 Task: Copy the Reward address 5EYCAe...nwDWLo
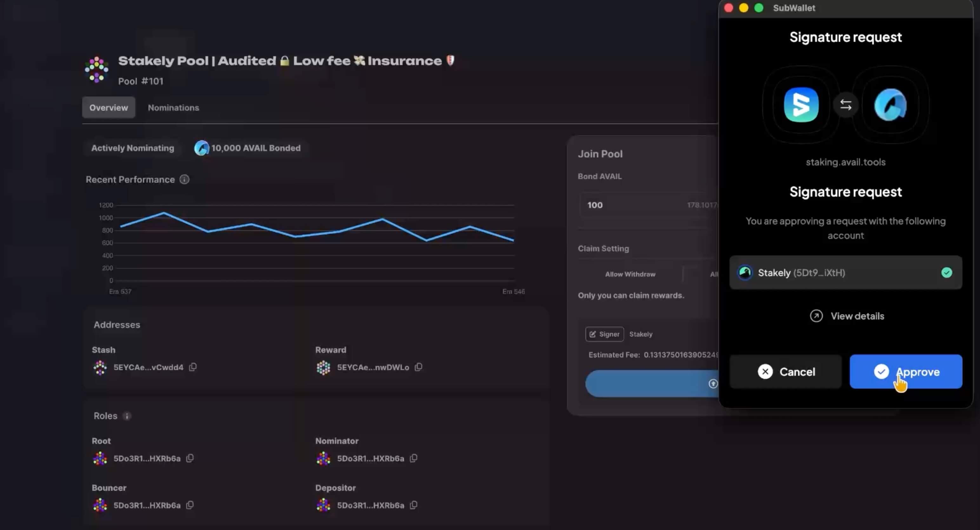[x=419, y=367]
